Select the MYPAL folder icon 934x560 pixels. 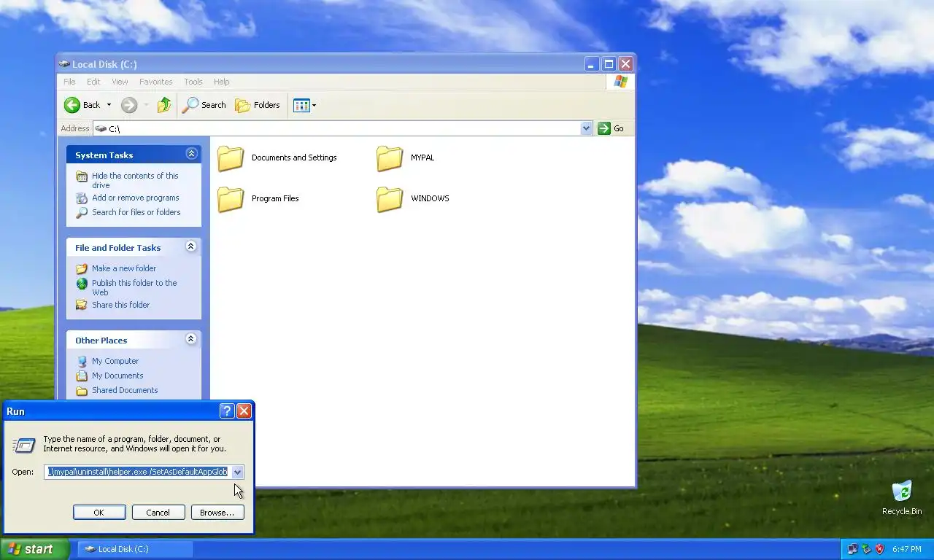click(390, 158)
